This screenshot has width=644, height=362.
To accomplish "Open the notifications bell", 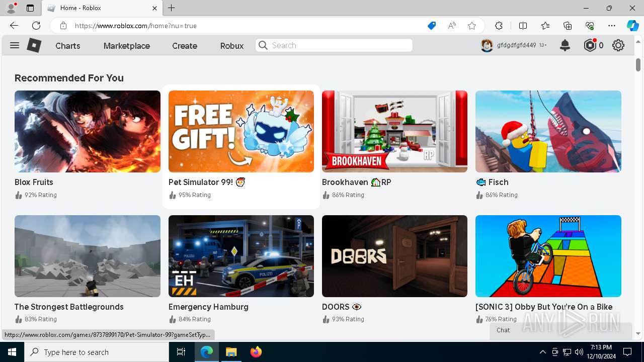I will point(565,45).
